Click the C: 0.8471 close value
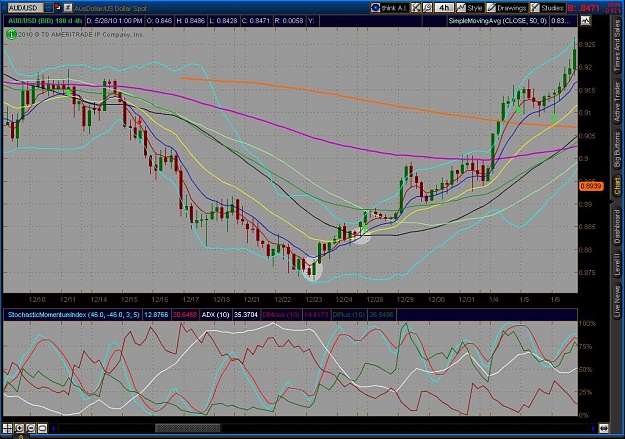The image size is (625, 439). (256, 21)
